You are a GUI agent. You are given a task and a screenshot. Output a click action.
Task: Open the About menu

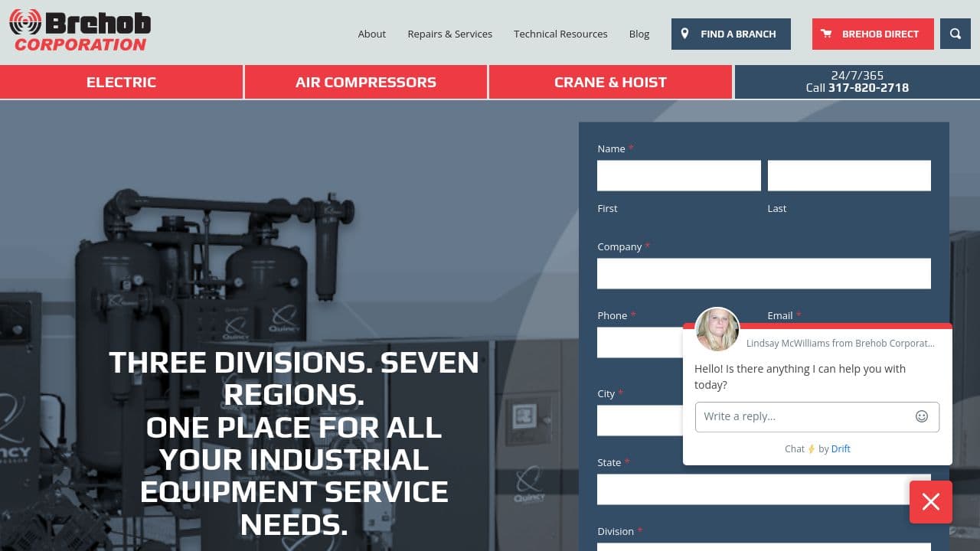tap(372, 34)
